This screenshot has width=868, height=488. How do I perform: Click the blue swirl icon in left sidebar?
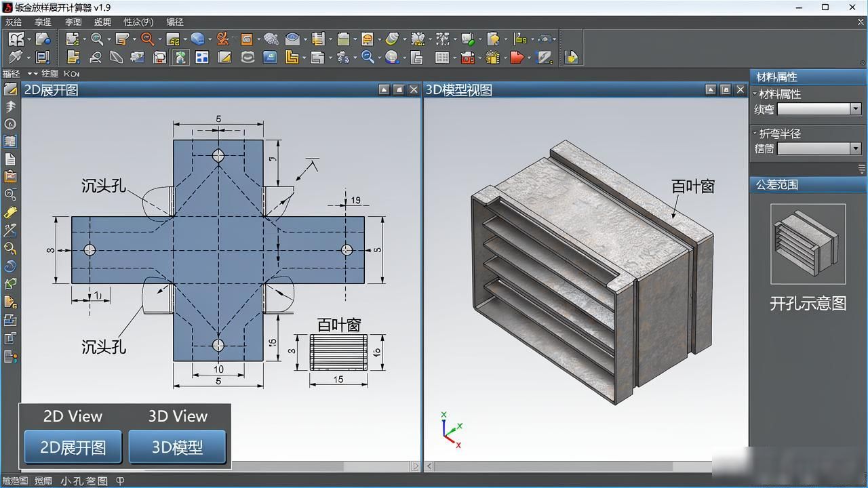(10, 266)
